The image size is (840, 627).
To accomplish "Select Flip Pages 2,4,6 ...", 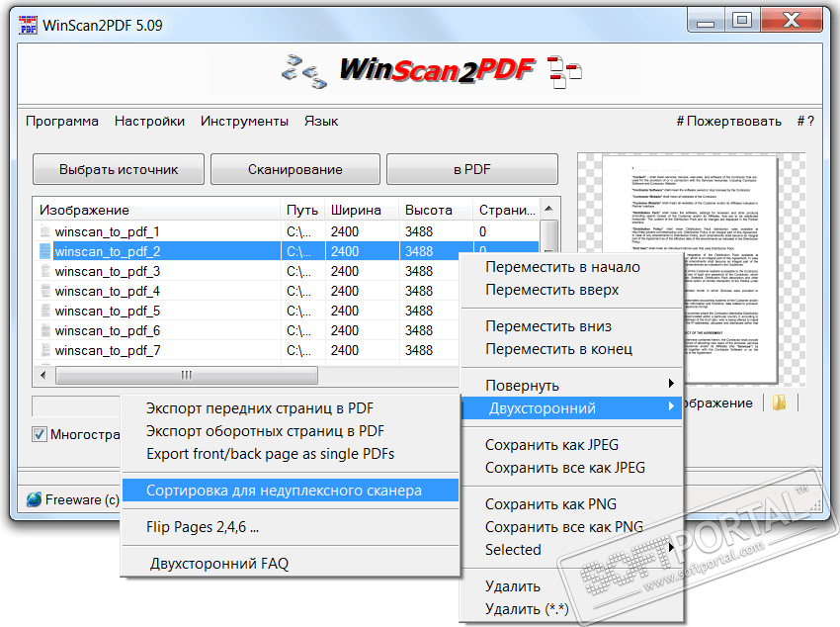I will [x=291, y=527].
